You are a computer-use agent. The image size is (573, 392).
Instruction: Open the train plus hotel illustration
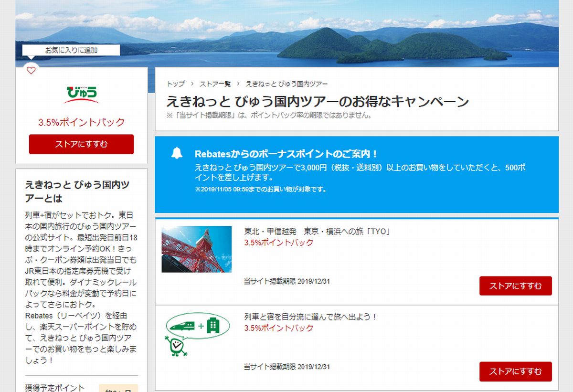pyautogui.click(x=196, y=335)
